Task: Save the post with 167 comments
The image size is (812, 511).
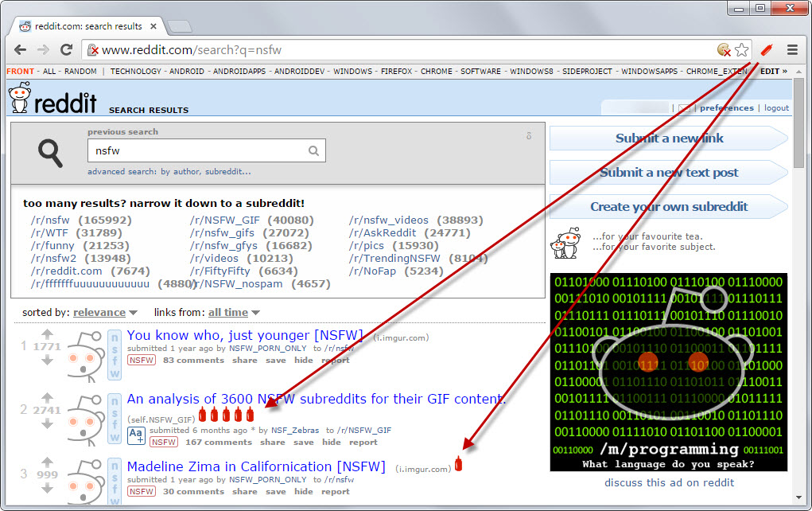Action: tap(304, 442)
